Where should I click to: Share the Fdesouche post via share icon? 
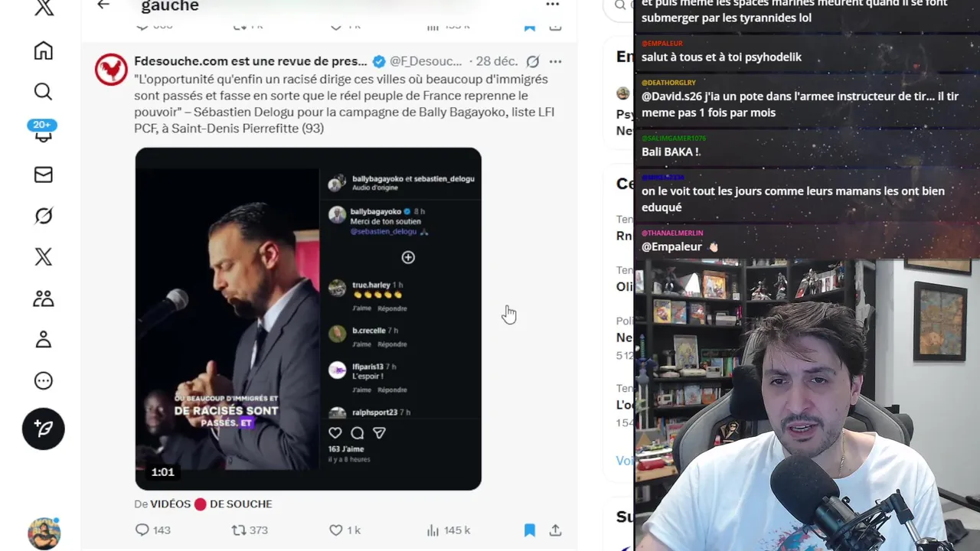tap(556, 530)
